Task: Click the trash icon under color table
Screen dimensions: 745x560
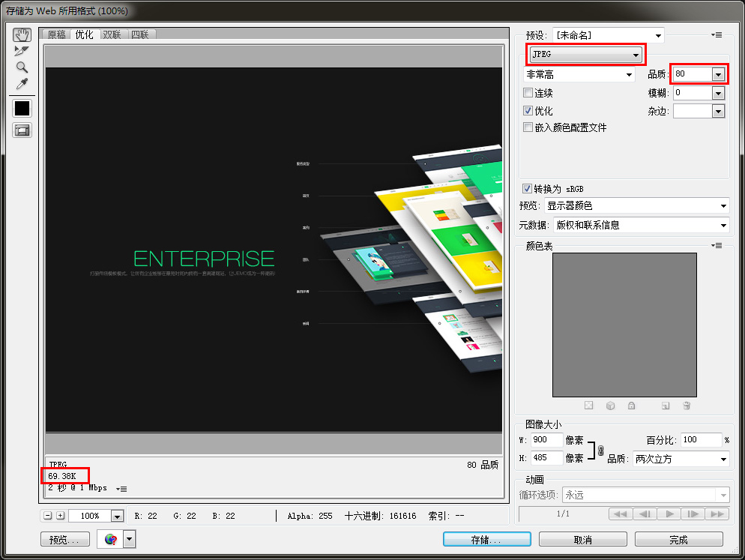Action: tap(686, 406)
